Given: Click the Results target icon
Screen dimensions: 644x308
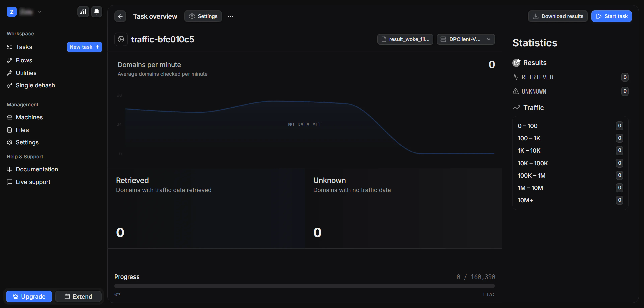Looking at the screenshot, I should (516, 63).
